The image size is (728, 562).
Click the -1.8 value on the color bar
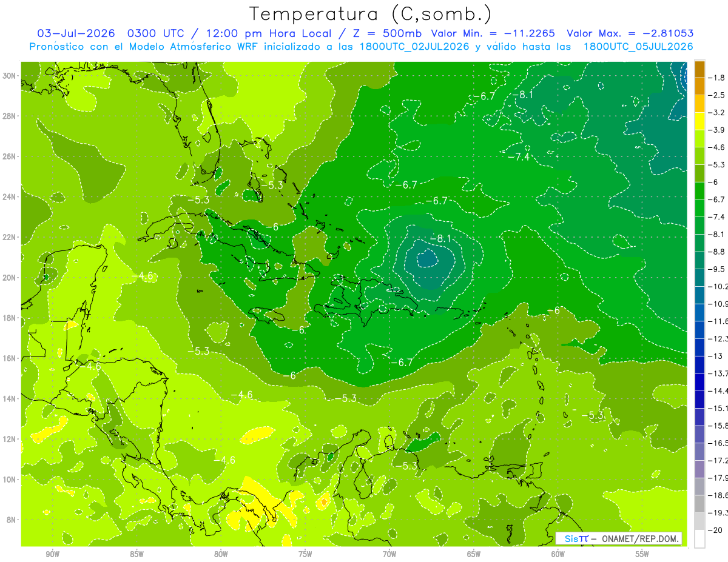(717, 78)
